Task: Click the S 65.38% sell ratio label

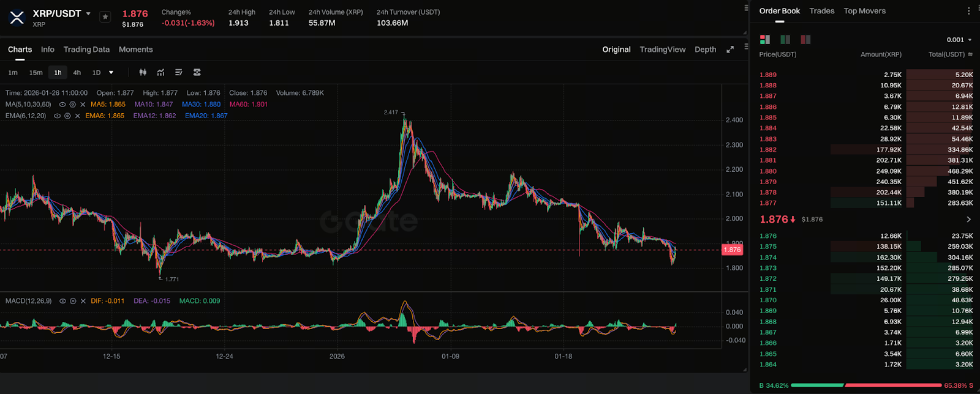Action: pos(959,386)
